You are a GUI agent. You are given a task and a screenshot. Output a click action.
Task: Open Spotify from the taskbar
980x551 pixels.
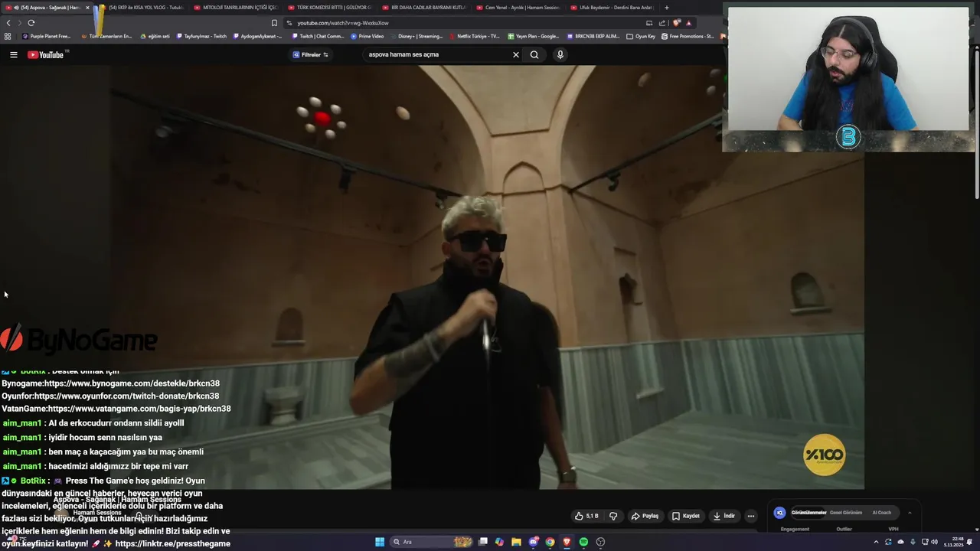[x=583, y=542]
